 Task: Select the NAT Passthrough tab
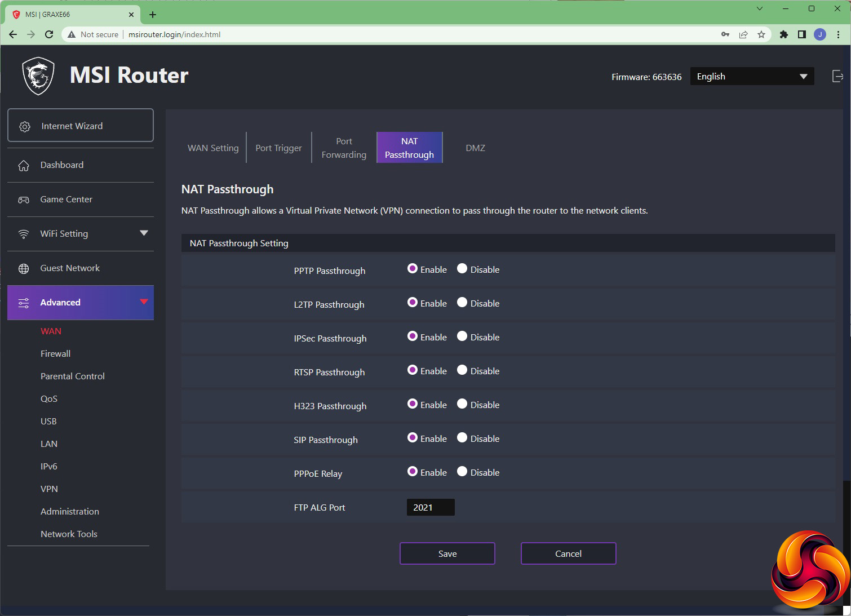click(x=410, y=148)
